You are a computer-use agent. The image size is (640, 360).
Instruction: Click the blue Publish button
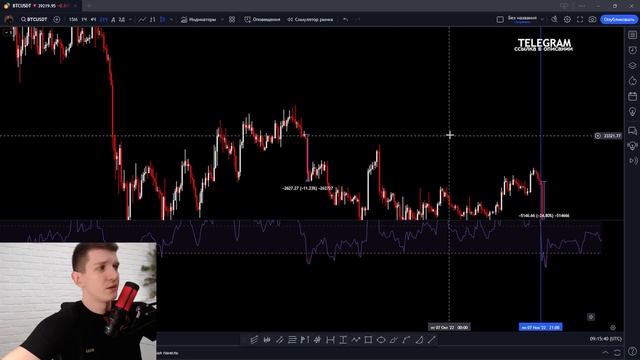click(x=619, y=20)
